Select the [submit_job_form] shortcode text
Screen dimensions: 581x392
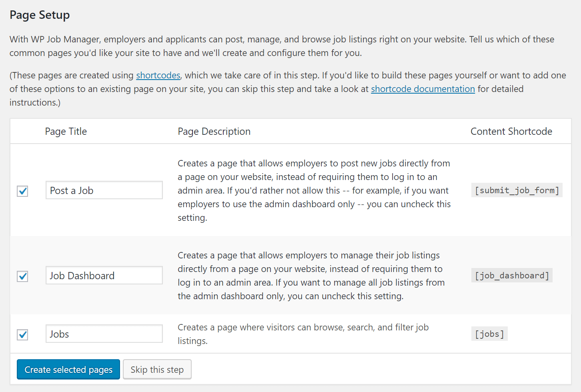pos(517,190)
